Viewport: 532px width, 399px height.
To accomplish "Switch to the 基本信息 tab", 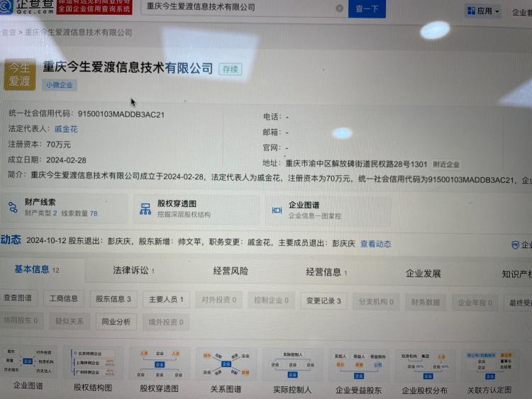I will tap(37, 270).
